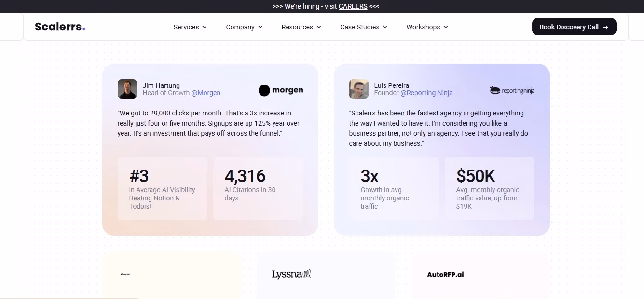Click "AI Citations in 30 days" label
The image size is (644, 299).
(250, 194)
